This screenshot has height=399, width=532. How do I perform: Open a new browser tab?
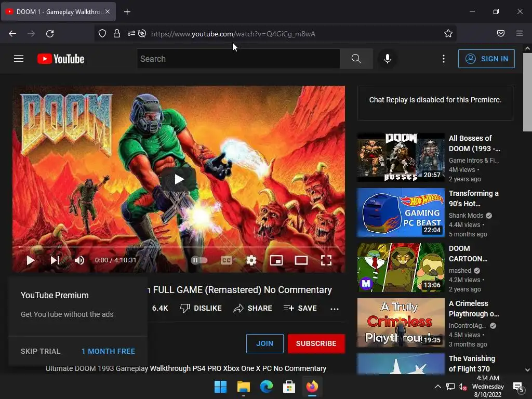click(x=127, y=12)
